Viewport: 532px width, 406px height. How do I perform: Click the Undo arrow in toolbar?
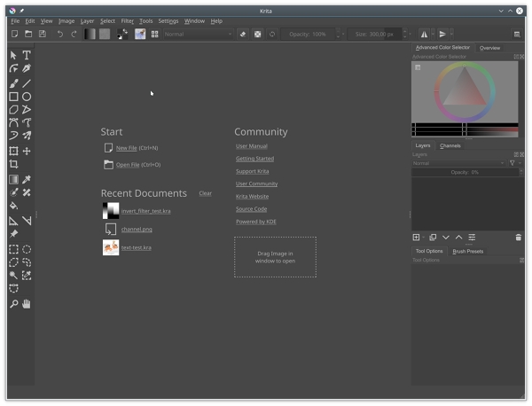click(59, 34)
